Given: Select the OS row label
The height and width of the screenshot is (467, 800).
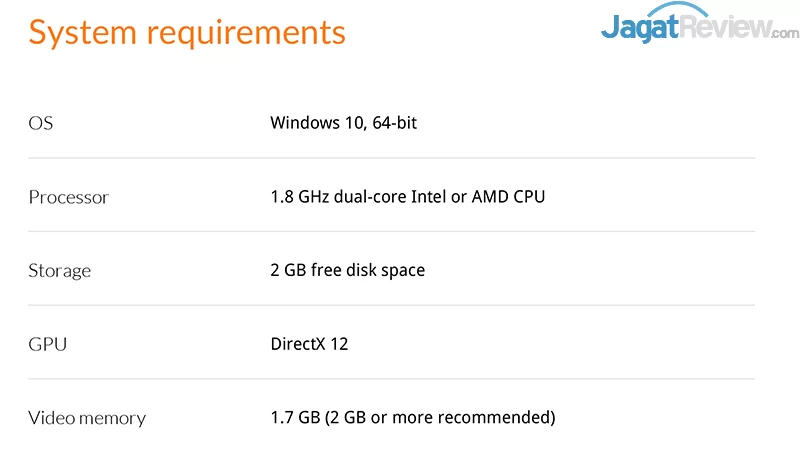Looking at the screenshot, I should [x=41, y=123].
